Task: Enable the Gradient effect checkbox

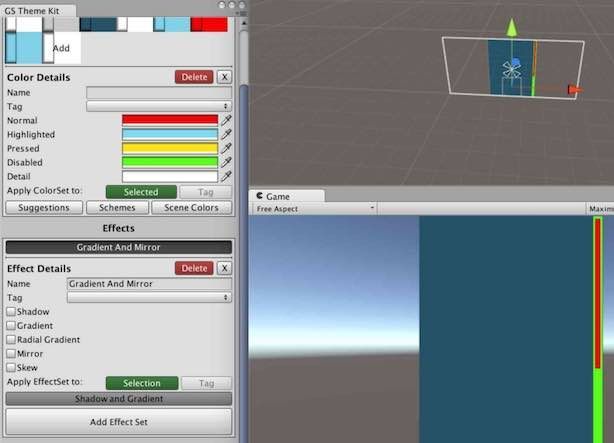Action: (x=11, y=326)
